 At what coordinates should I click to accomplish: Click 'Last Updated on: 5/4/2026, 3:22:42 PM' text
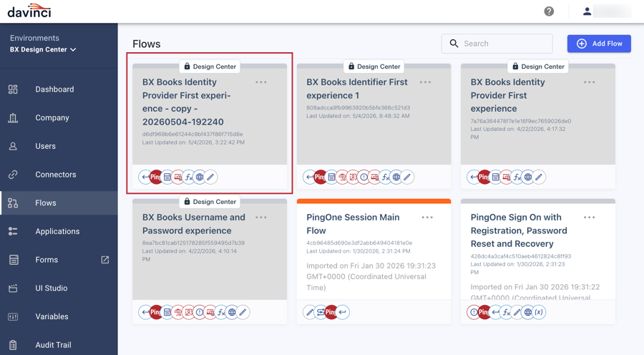[x=193, y=142]
